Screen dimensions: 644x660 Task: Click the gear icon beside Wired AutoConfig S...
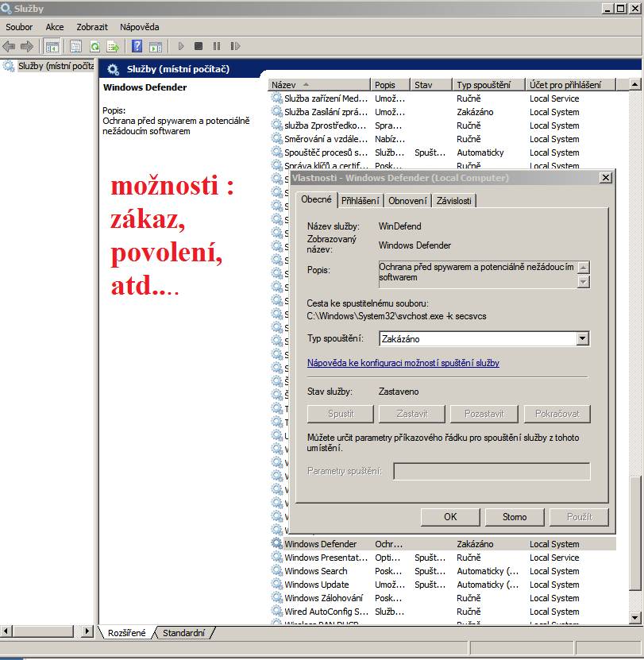(276, 612)
